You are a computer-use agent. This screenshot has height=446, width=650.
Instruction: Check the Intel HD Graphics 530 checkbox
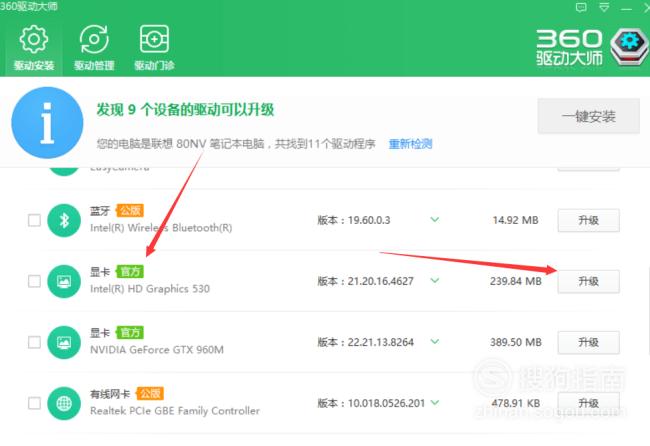[x=34, y=281]
